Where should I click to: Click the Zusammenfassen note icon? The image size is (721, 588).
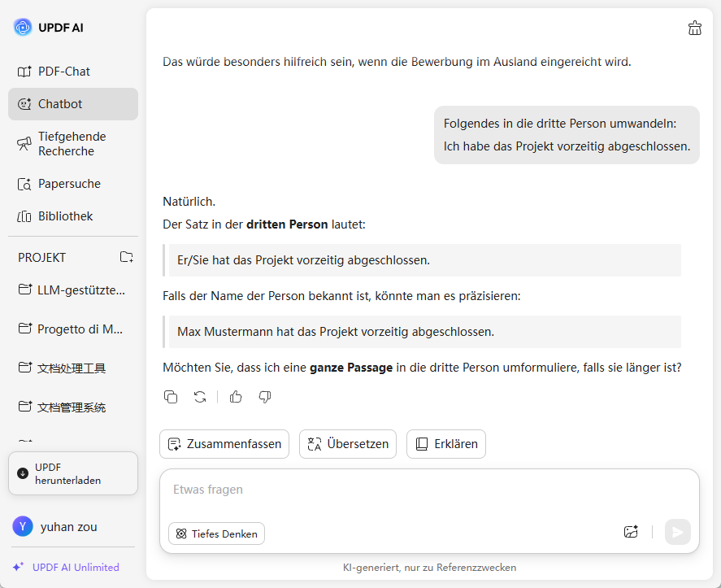(174, 444)
